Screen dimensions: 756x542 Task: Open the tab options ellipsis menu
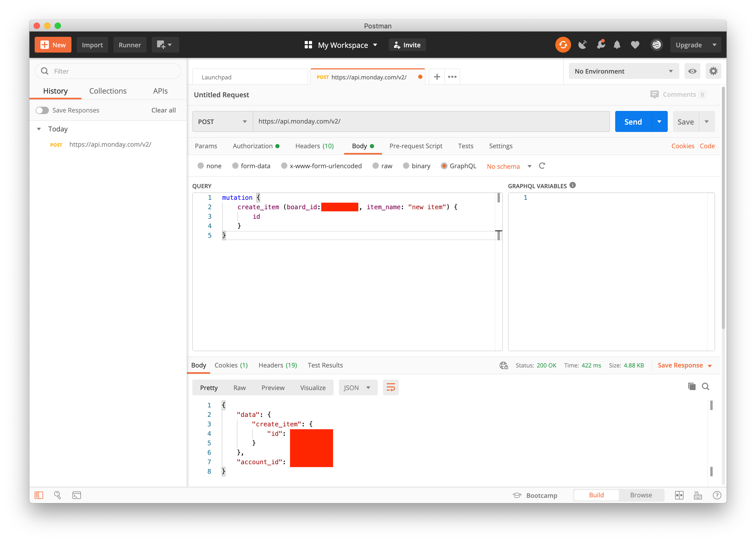click(x=452, y=77)
